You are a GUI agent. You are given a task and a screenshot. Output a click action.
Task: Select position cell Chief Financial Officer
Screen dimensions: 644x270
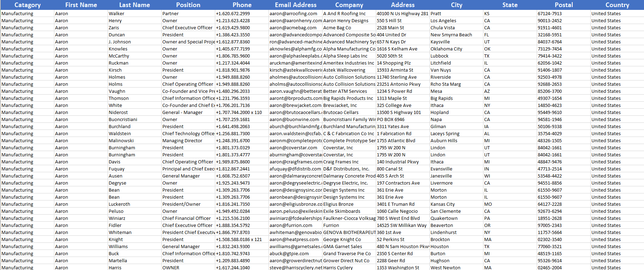click(188, 218)
